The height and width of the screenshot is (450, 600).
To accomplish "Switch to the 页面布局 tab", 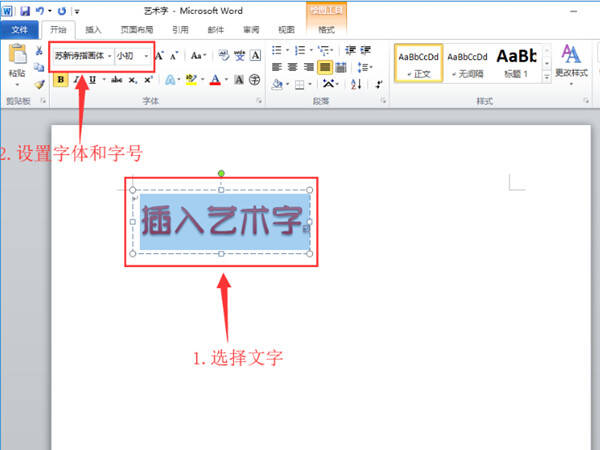I will tap(137, 29).
